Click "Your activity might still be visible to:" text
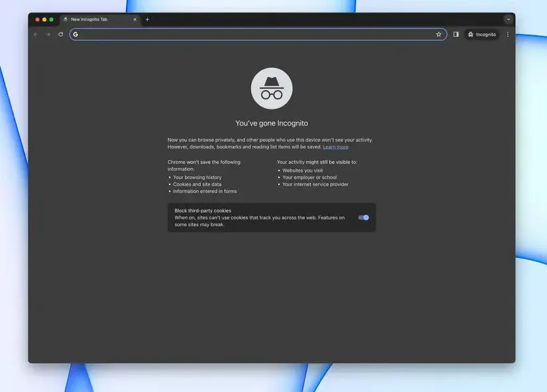The image size is (547, 392). click(317, 162)
